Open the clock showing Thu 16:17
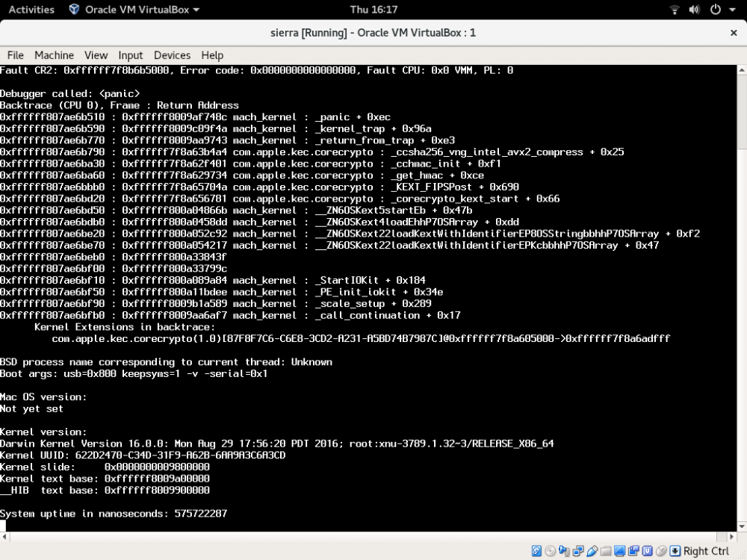 pyautogui.click(x=373, y=10)
